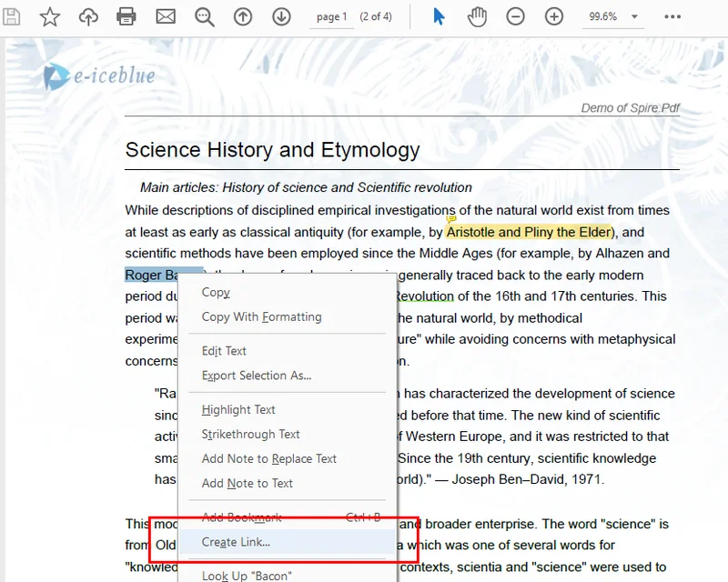728x582 pixels.
Task: Go to previous page with up arrow
Action: pyautogui.click(x=243, y=16)
